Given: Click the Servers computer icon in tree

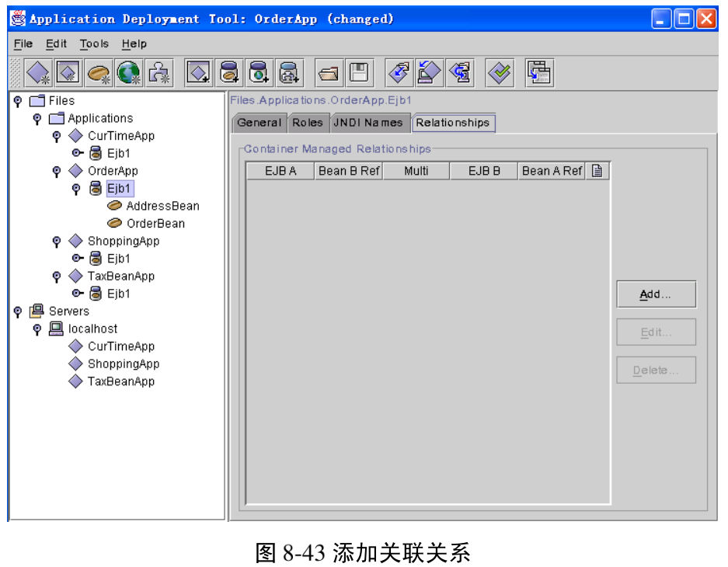Looking at the screenshot, I should [37, 311].
